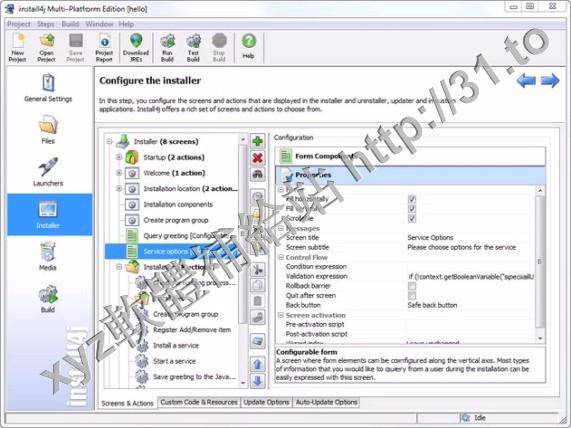This screenshot has height=428, width=571.
Task: Enable the Rollback barrier checkbox
Action: tap(412, 286)
